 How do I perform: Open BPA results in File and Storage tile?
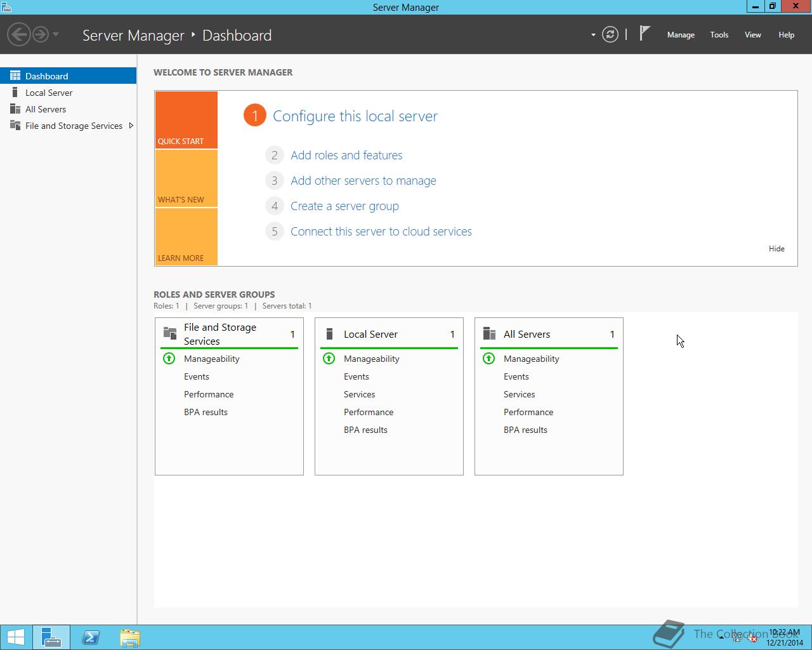click(206, 412)
